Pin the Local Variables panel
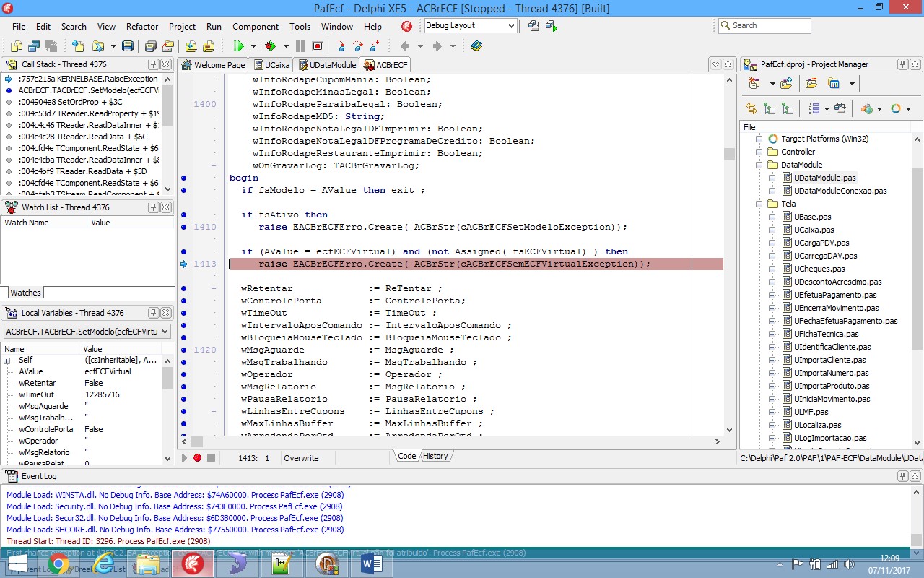 154,313
